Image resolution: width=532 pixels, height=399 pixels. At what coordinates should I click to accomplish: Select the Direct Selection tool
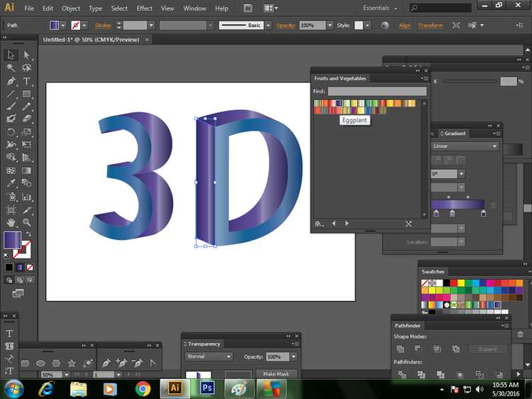point(27,55)
